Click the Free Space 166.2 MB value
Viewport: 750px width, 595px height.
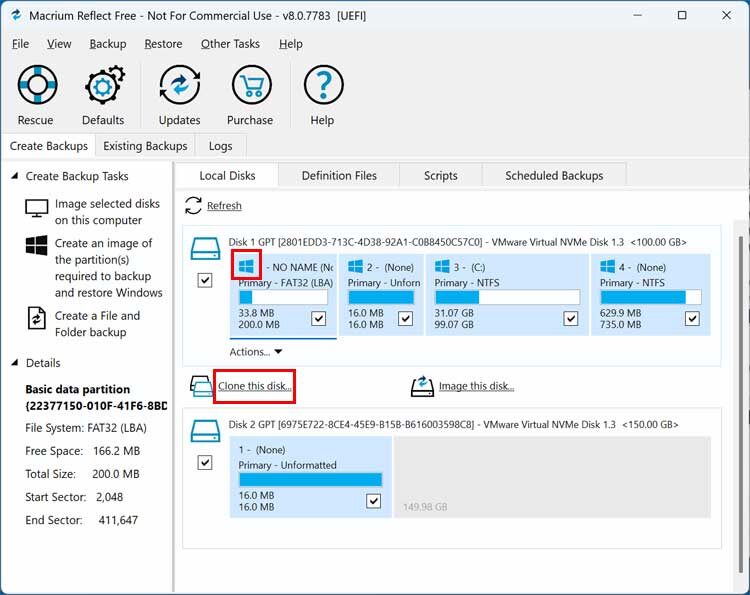tap(116, 451)
